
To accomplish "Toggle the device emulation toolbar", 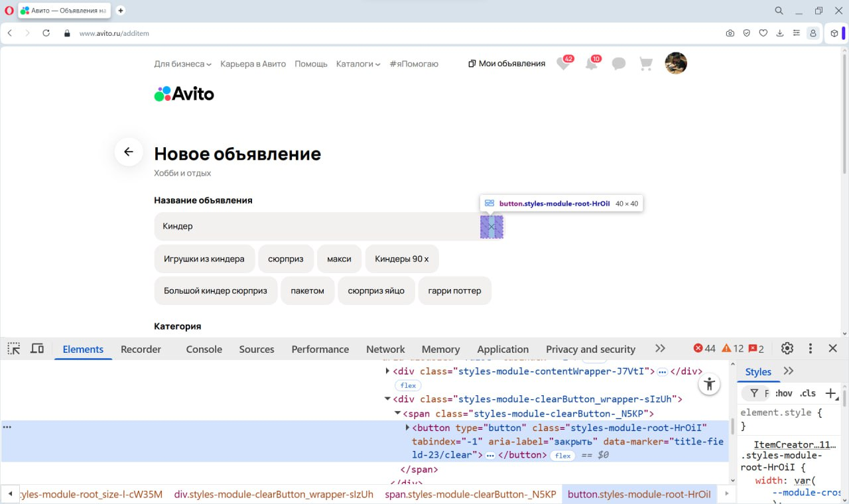I will click(x=37, y=347).
